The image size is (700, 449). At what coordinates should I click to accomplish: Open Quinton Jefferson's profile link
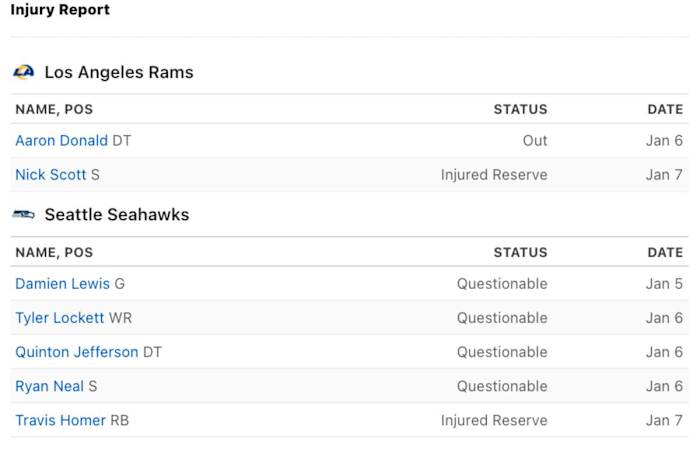[77, 352]
